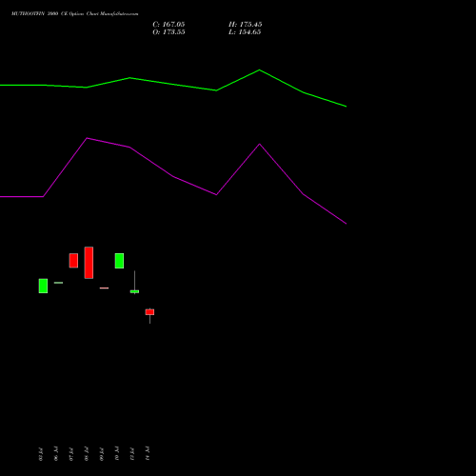Select the 10 Jul date label on axis
476x476 pixels.
(117, 454)
